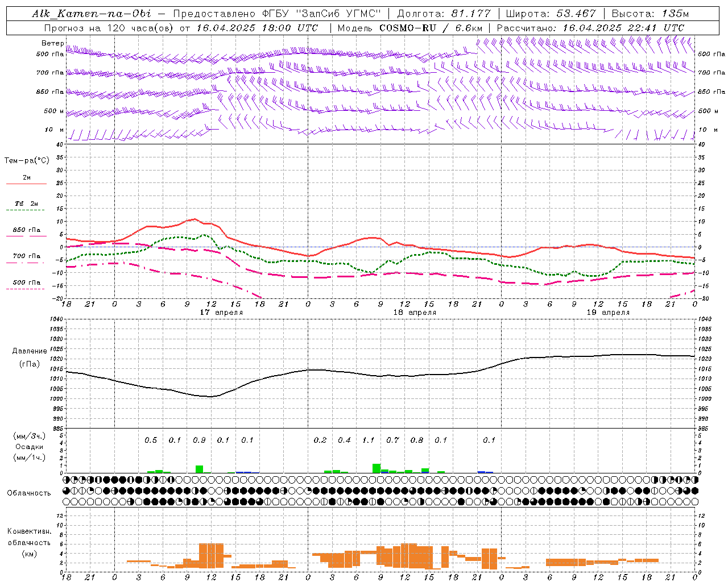
Task: Select the longitude value Долгота: 81.177
Action: click(444, 14)
